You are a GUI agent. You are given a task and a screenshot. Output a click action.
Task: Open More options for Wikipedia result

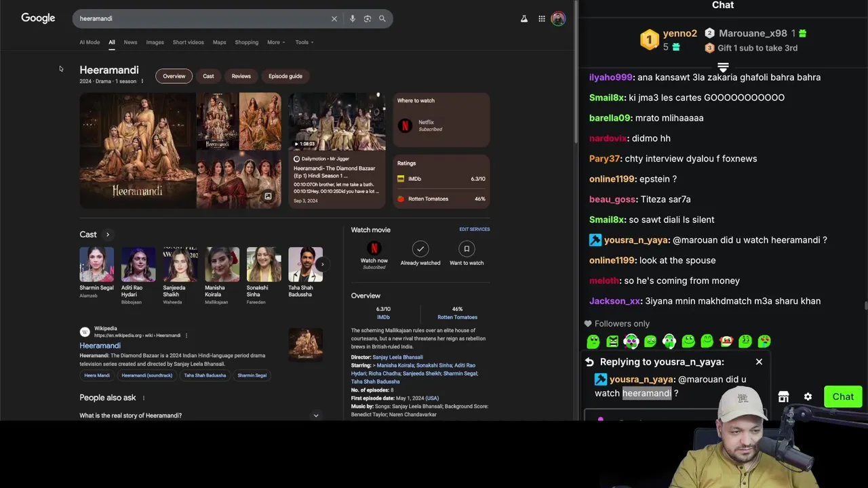(186, 335)
